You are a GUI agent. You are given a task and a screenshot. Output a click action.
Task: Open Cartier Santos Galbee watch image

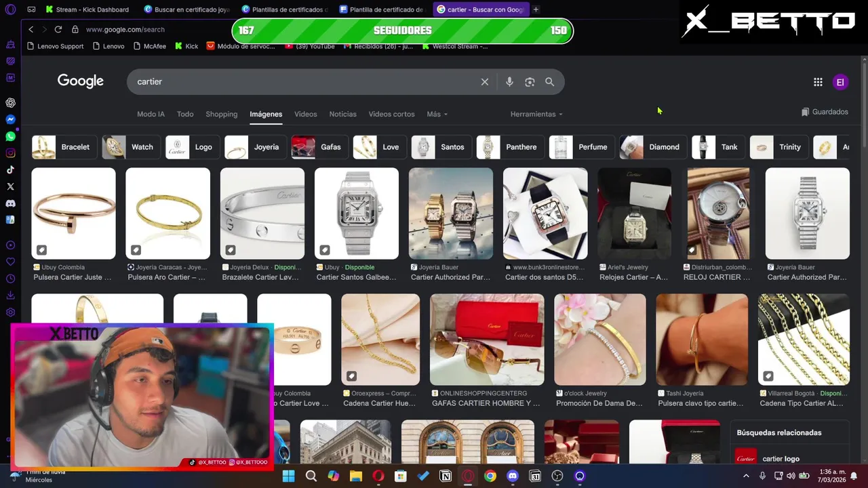(357, 213)
